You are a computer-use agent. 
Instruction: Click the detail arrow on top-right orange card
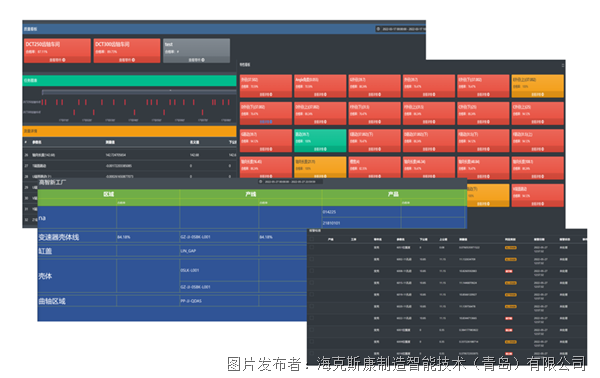[543, 94]
